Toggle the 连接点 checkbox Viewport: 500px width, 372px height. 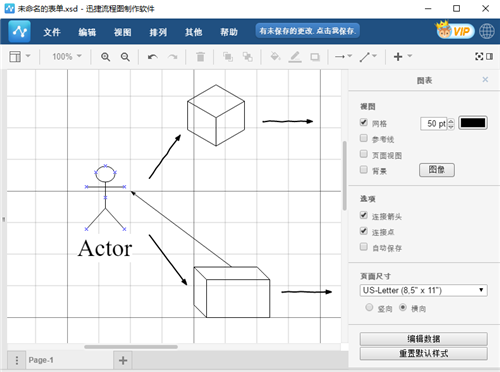[x=364, y=231]
